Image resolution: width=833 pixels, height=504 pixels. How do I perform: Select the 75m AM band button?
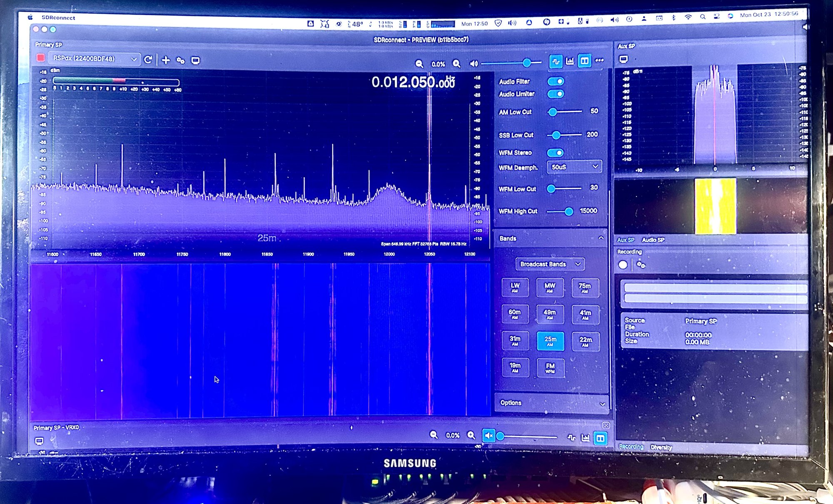[585, 288]
